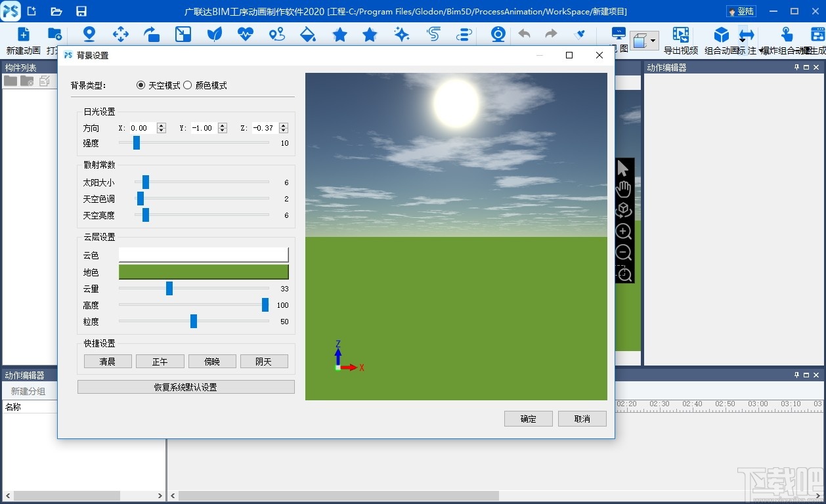Click 恢复系统默认设置 to restore defaults
The image size is (826, 504).
pos(186,387)
